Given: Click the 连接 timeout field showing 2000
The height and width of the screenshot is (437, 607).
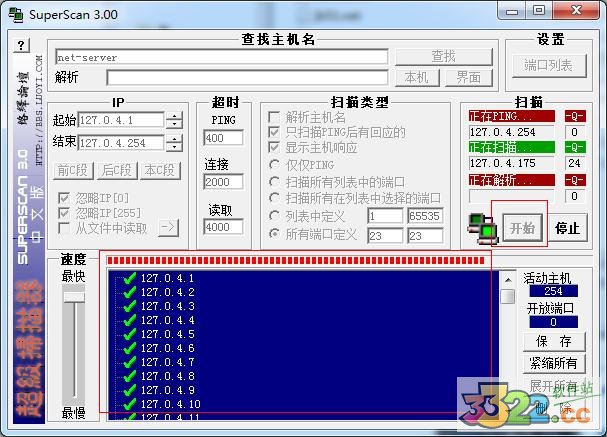Looking at the screenshot, I should point(223,182).
